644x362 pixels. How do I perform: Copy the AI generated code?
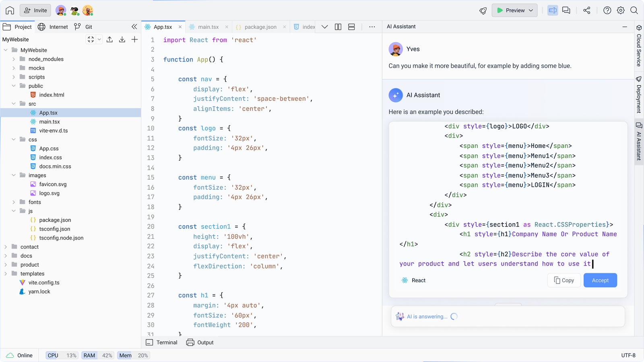pyautogui.click(x=564, y=280)
